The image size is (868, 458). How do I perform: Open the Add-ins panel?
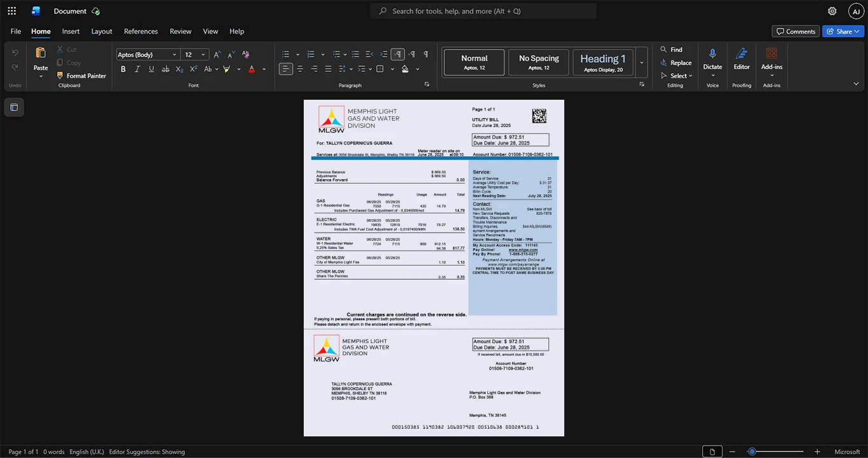(x=771, y=62)
